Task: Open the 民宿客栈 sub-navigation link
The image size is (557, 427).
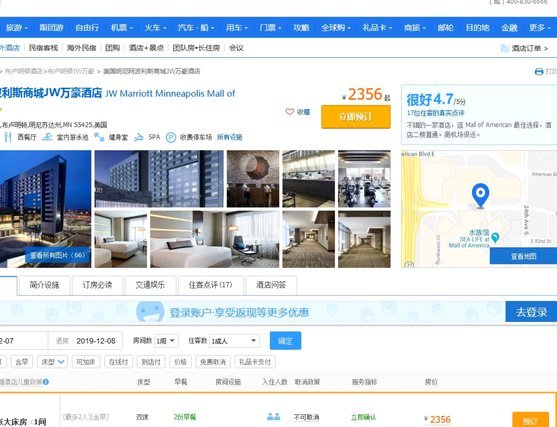Action: [x=43, y=48]
